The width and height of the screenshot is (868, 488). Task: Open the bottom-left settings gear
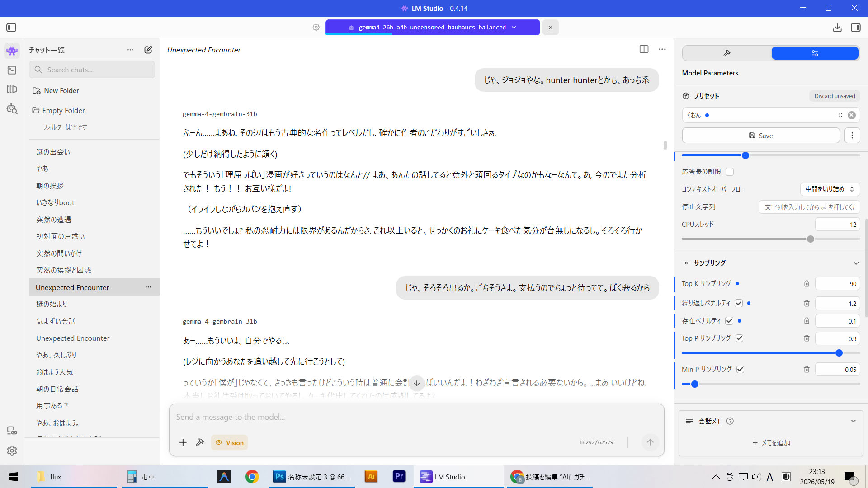(x=12, y=450)
